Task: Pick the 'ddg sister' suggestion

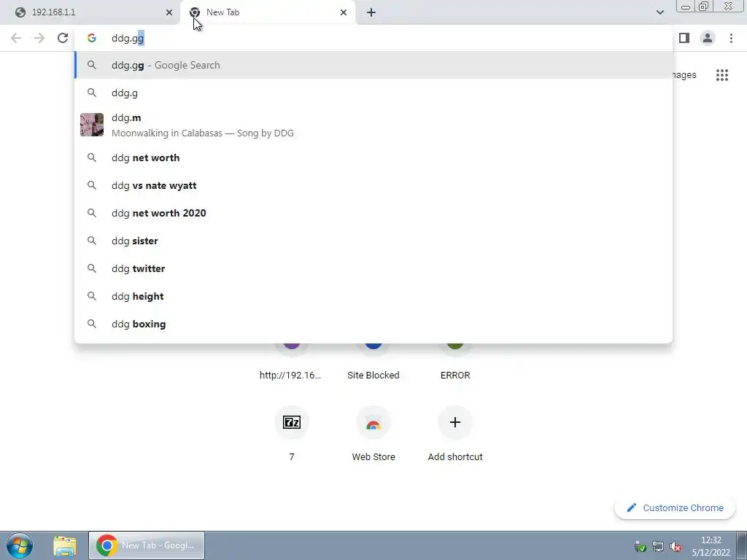Action: click(x=373, y=241)
